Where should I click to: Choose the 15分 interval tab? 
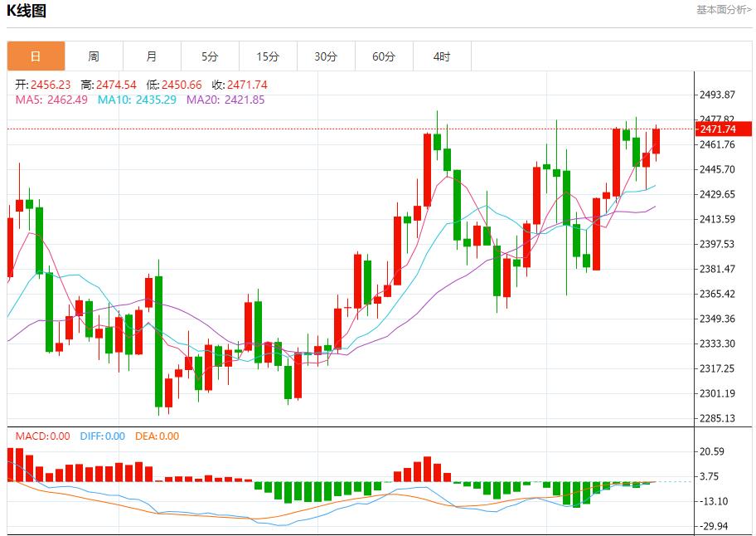[x=268, y=56]
